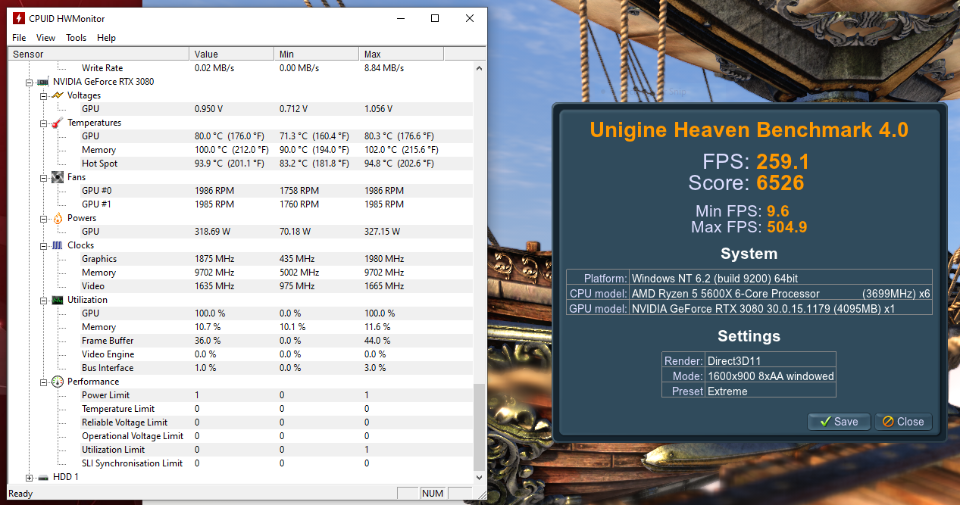Collapse the Utilization tree section

43,301
